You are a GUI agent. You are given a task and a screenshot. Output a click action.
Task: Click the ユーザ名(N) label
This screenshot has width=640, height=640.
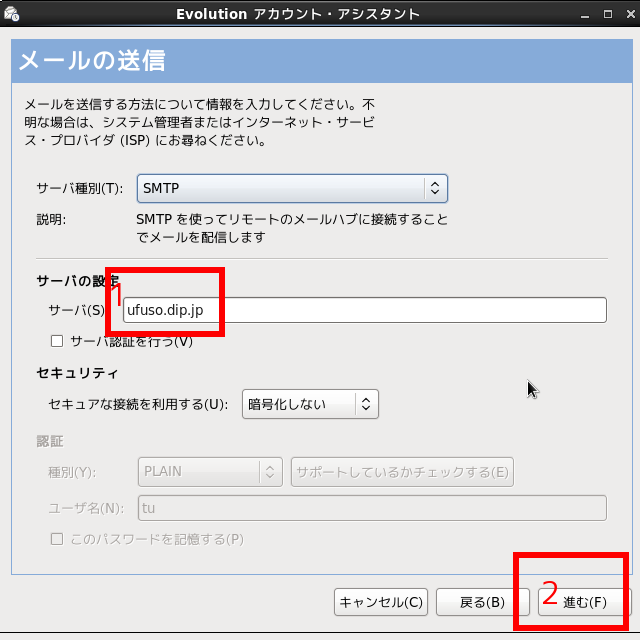point(85,508)
